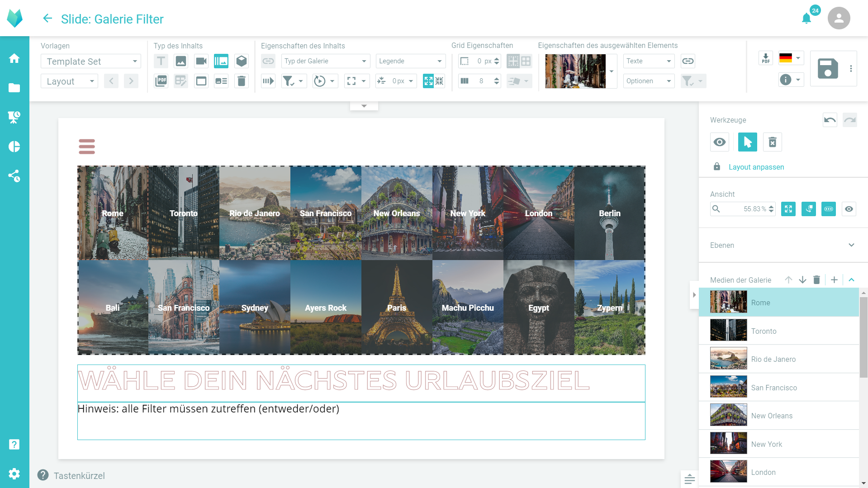Open the folder section in sidebar
Image resolution: width=868 pixels, height=488 pixels.
[x=14, y=88]
